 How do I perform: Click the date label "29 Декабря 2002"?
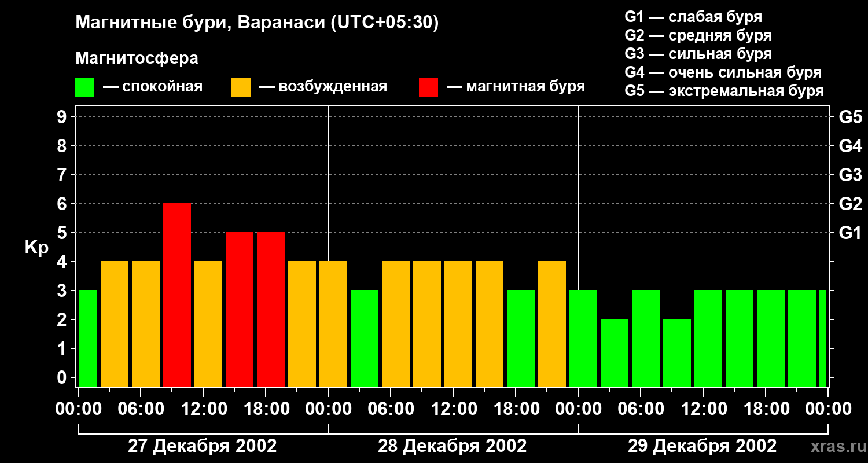coord(702,446)
